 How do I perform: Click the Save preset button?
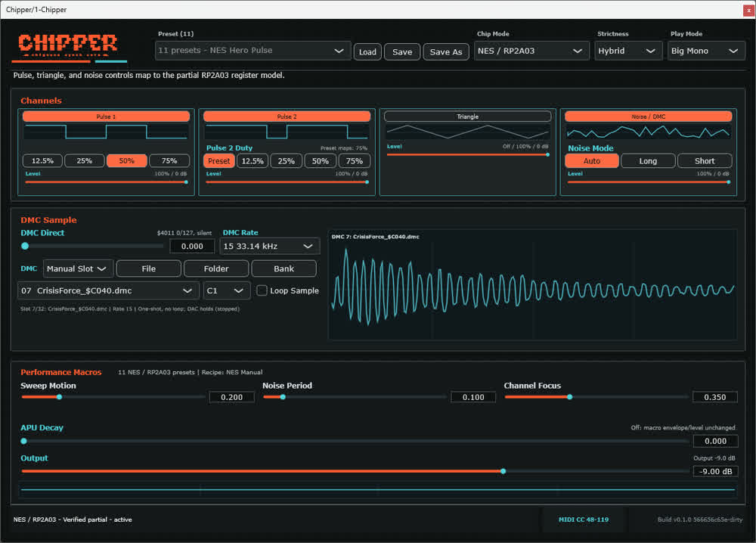pyautogui.click(x=402, y=51)
